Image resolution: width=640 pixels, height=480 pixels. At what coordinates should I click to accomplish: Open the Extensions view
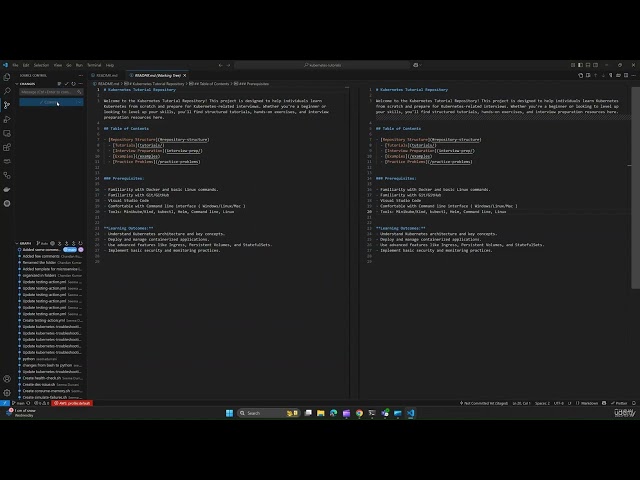(x=7, y=147)
